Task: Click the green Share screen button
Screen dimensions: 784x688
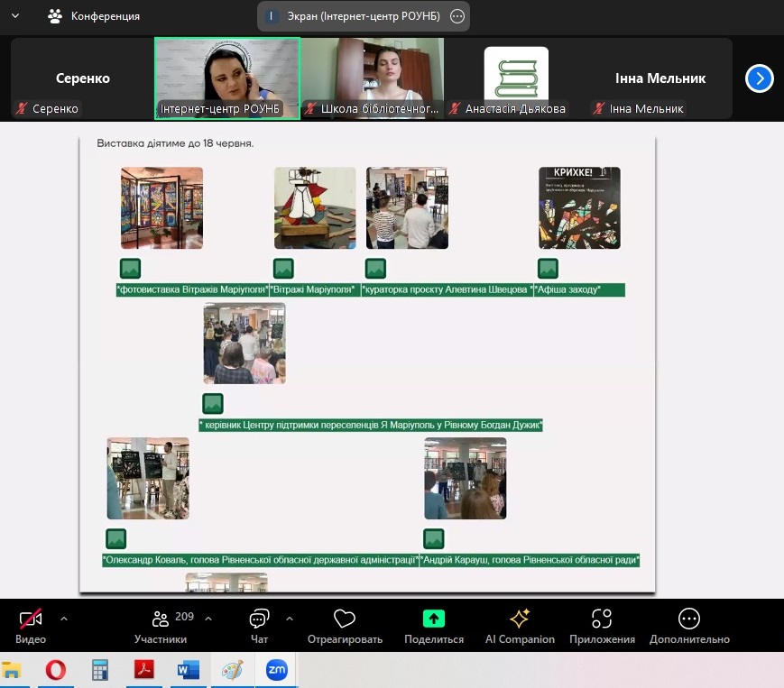Action: pyautogui.click(x=434, y=619)
